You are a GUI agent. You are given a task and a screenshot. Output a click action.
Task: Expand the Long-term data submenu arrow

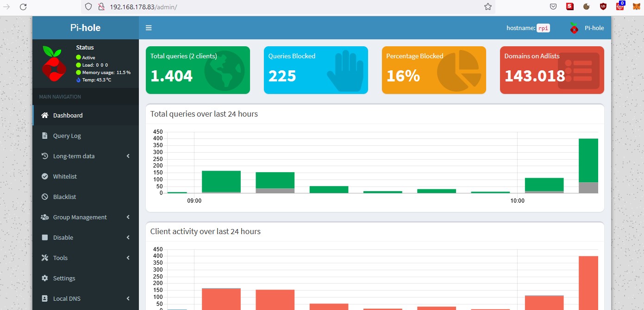coord(128,156)
